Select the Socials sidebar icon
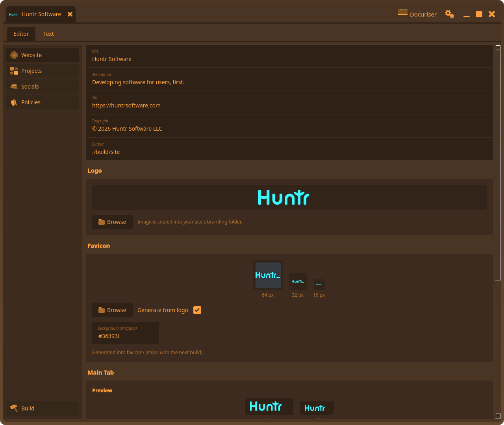 click(14, 87)
